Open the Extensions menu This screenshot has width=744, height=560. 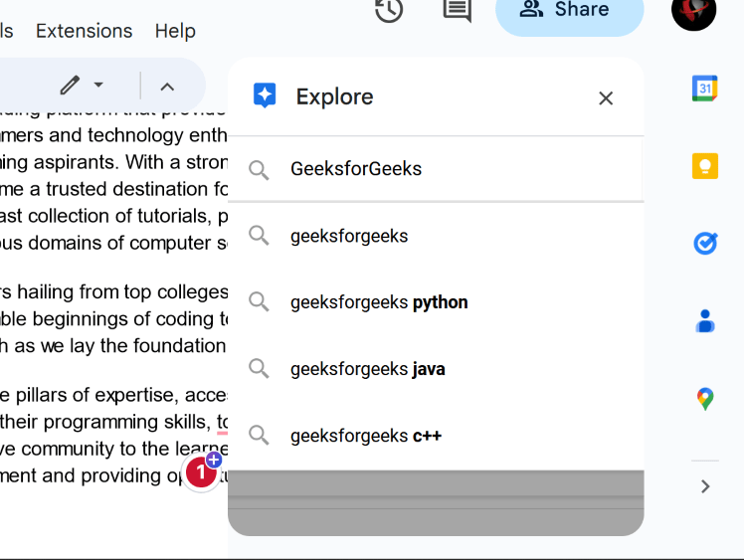[x=84, y=31]
